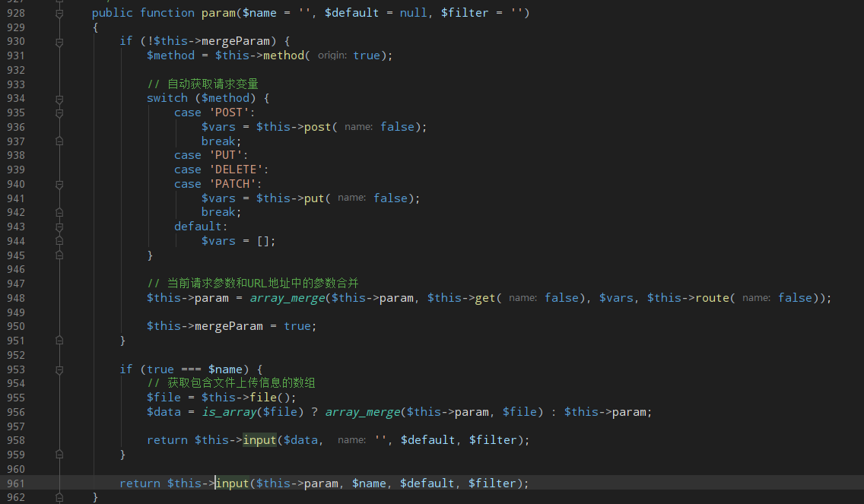Click the fold end marker on line 959

click(59, 455)
